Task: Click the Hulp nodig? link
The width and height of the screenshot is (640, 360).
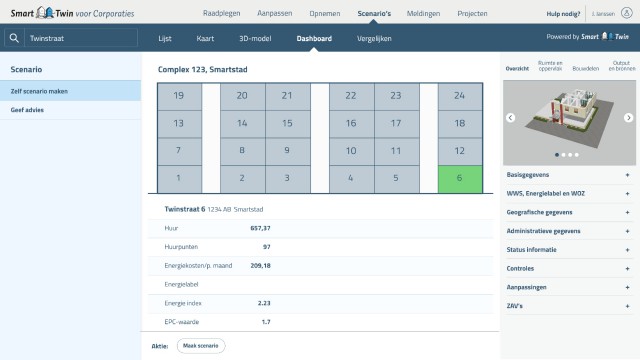Action: click(563, 14)
